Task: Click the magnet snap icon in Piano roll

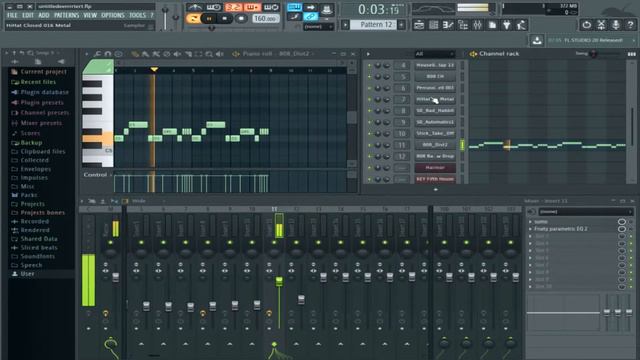Action: [108, 54]
